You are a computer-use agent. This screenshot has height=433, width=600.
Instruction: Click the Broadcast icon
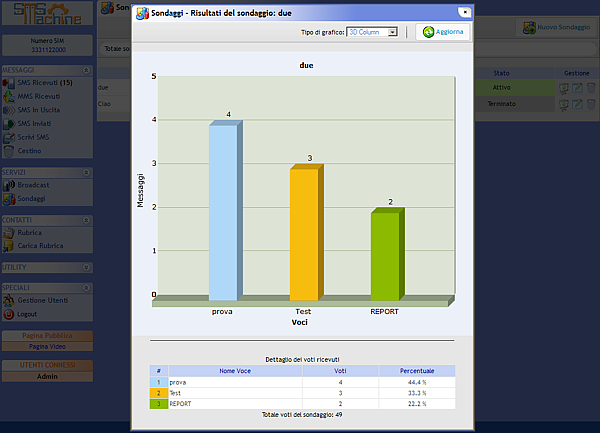point(8,185)
